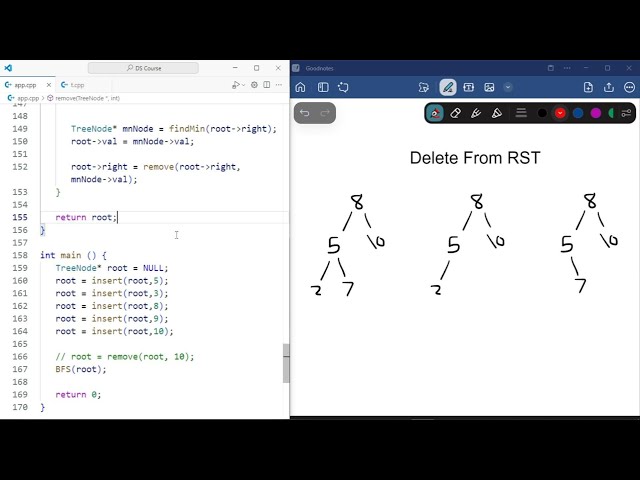Screen dimensions: 640x480
Task: Select the fountain pen tool in pen toolbar
Action: point(435,113)
